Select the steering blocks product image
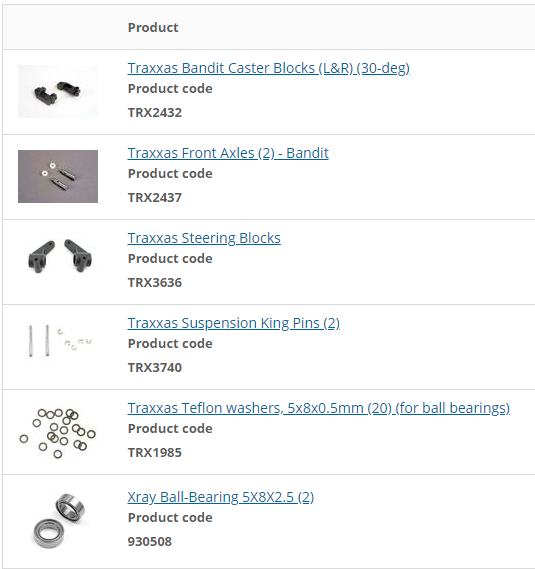535x569 pixels. tap(58, 256)
